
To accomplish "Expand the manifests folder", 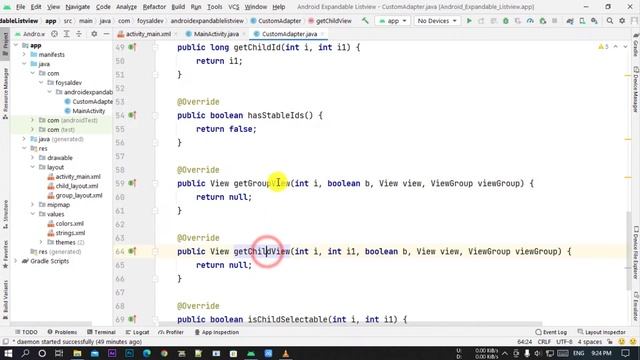I will (x=24, y=54).
